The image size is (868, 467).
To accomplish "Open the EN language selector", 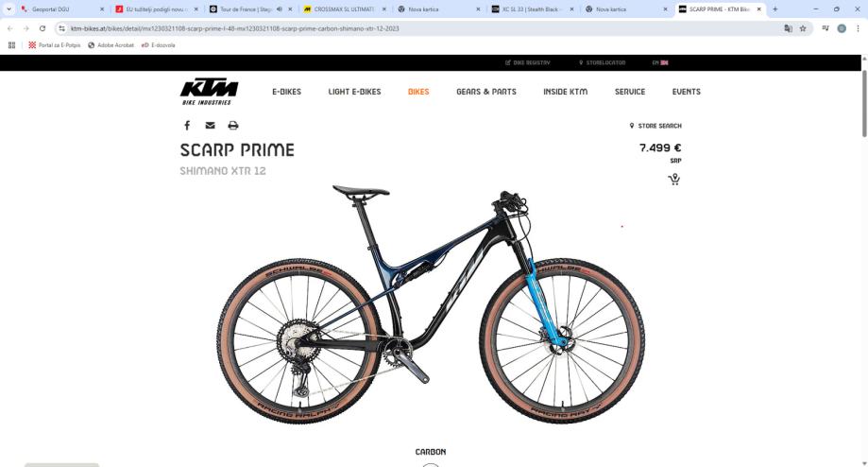I will point(660,62).
